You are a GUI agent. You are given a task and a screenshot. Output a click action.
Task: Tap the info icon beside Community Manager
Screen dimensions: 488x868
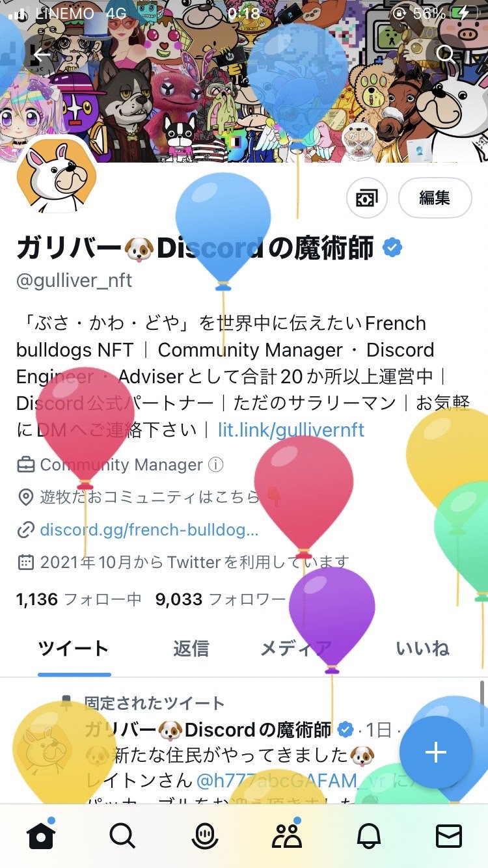[215, 465]
